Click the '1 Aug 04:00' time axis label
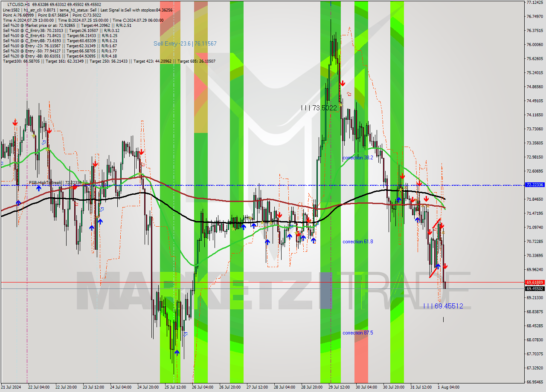 448,387
